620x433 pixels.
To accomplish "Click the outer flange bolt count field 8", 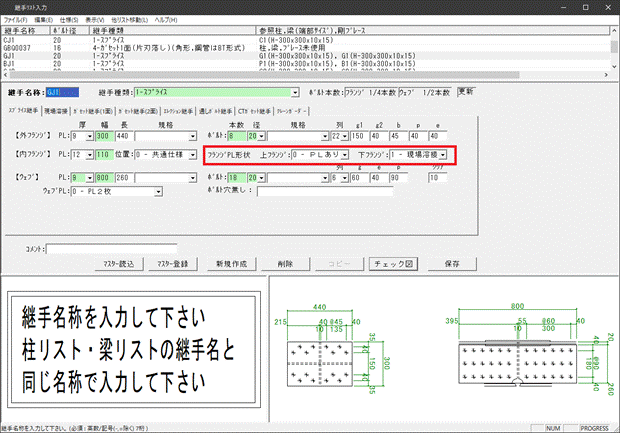I will (237, 136).
